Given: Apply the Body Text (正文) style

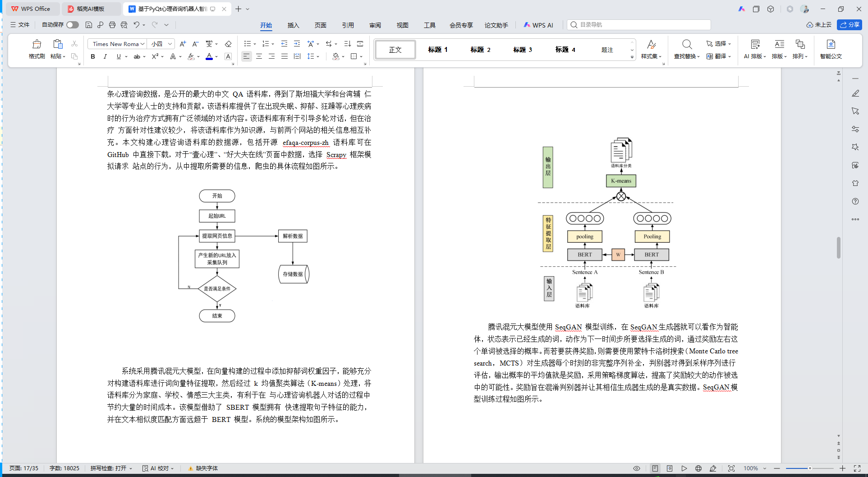Looking at the screenshot, I should (395, 50).
